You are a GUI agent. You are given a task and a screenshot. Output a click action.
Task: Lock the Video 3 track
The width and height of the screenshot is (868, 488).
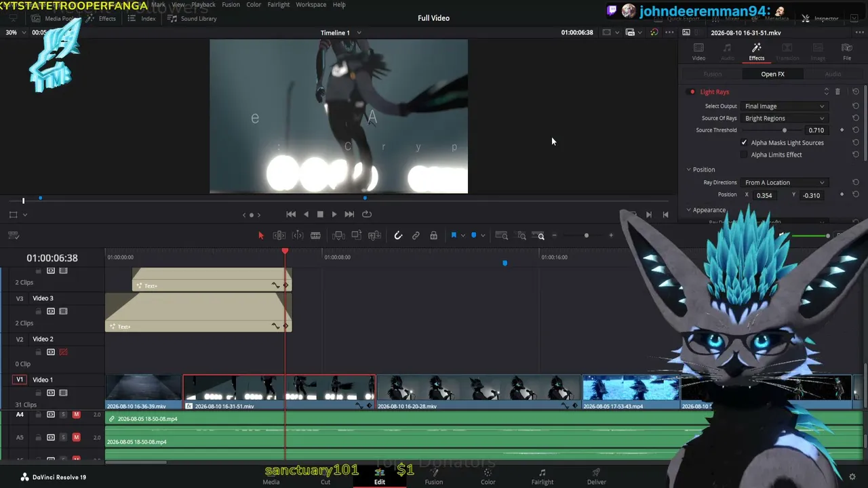(39, 311)
